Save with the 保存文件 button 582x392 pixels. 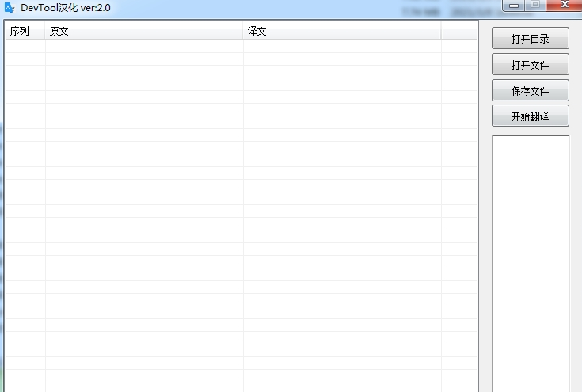click(530, 90)
